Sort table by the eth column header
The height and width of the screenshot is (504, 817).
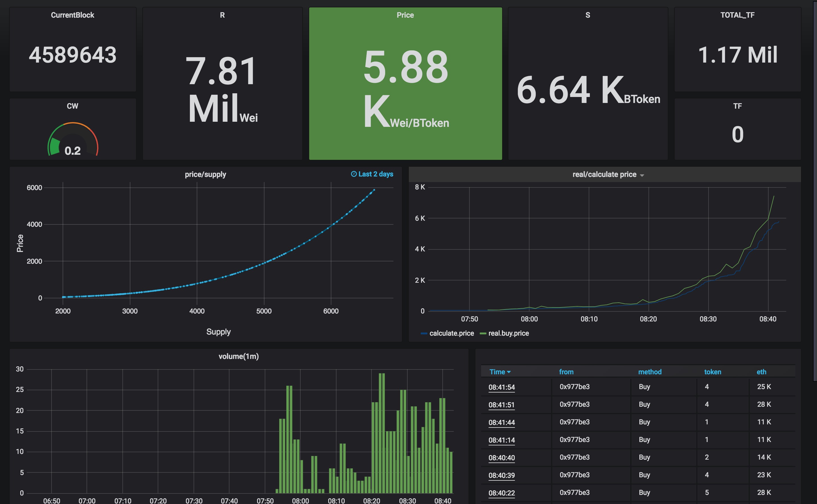[761, 372]
